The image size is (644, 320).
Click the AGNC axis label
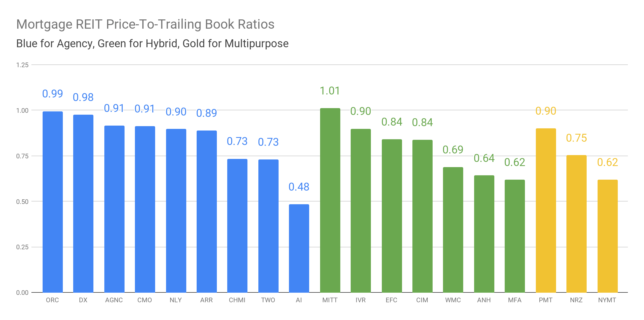(x=114, y=300)
